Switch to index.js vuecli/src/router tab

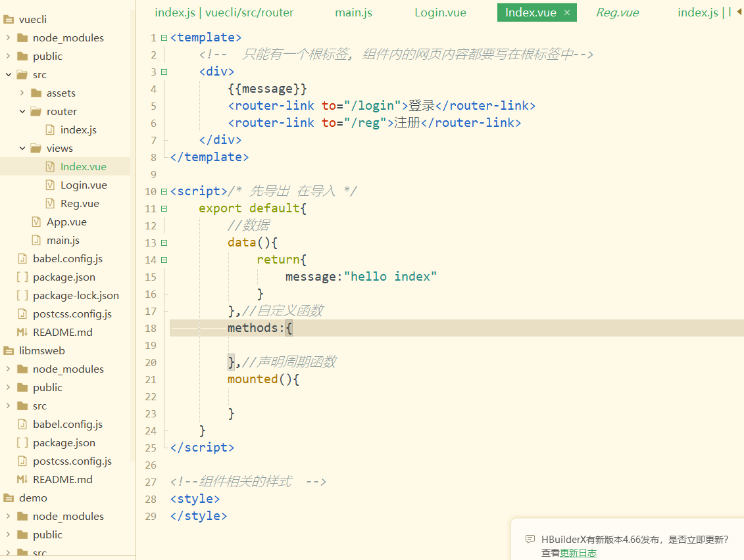point(224,12)
